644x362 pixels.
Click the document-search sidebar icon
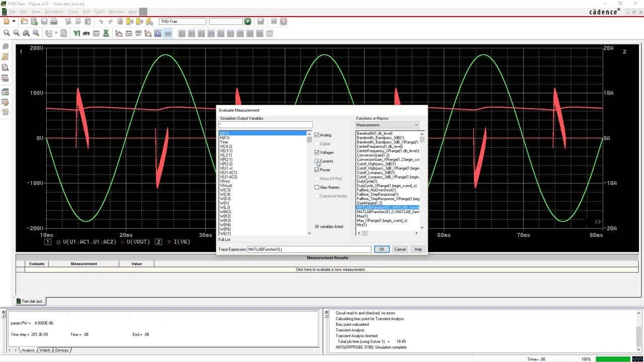[x=6, y=67]
